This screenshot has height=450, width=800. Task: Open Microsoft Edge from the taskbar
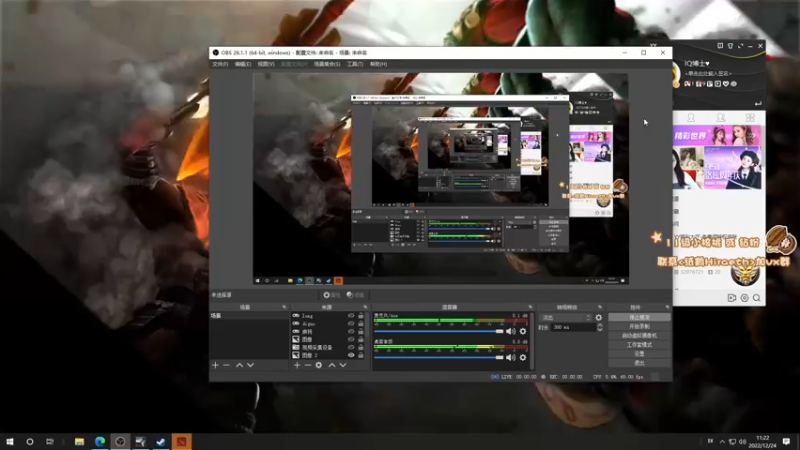pyautogui.click(x=100, y=441)
